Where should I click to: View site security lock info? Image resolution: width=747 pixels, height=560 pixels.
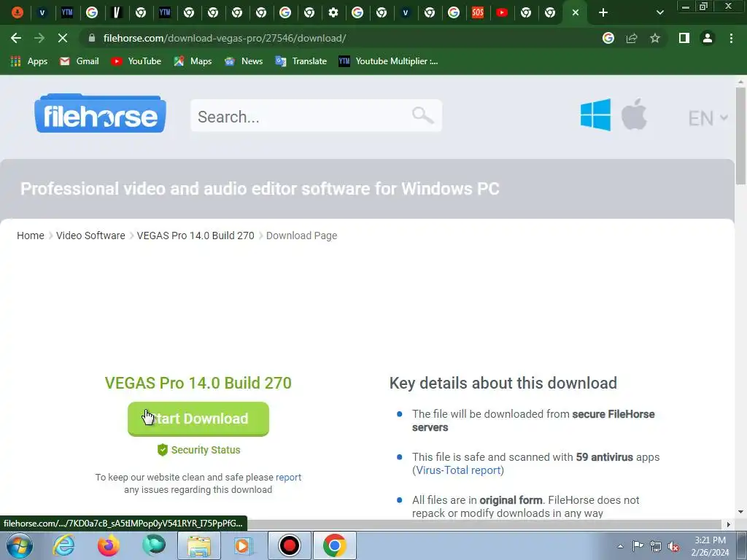point(93,38)
